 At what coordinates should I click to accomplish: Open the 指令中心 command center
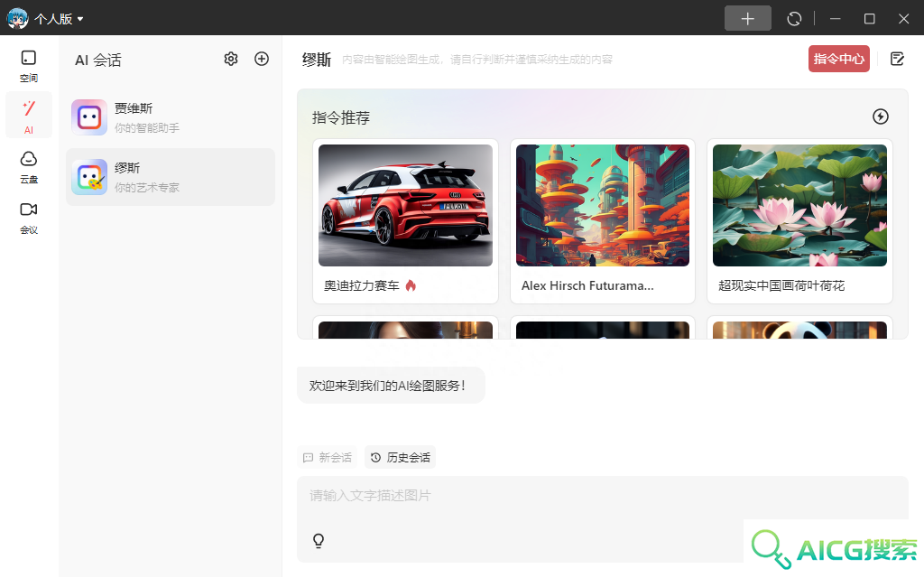(x=838, y=59)
